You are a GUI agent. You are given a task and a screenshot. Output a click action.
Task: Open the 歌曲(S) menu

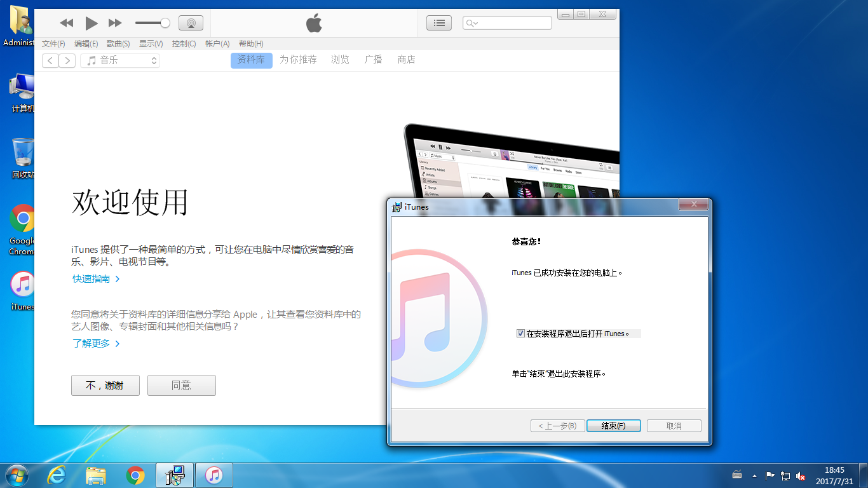click(118, 44)
